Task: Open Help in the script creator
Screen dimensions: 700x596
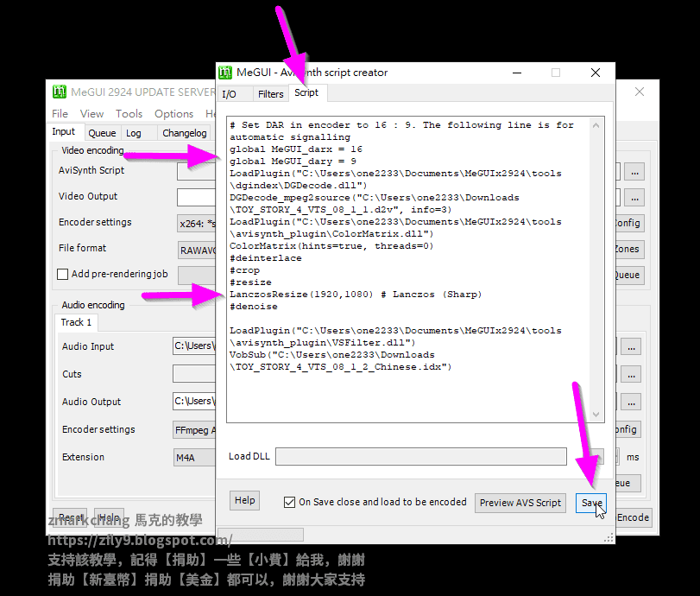Action: [244, 500]
